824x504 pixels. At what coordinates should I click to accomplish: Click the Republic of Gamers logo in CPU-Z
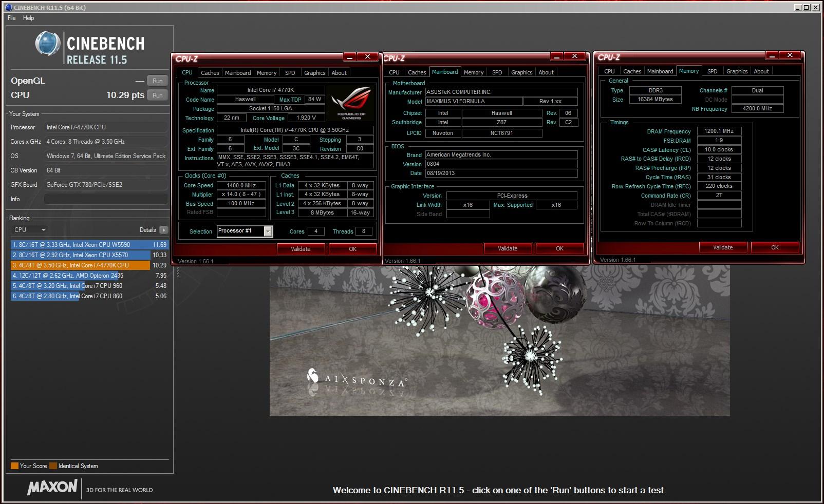(351, 104)
